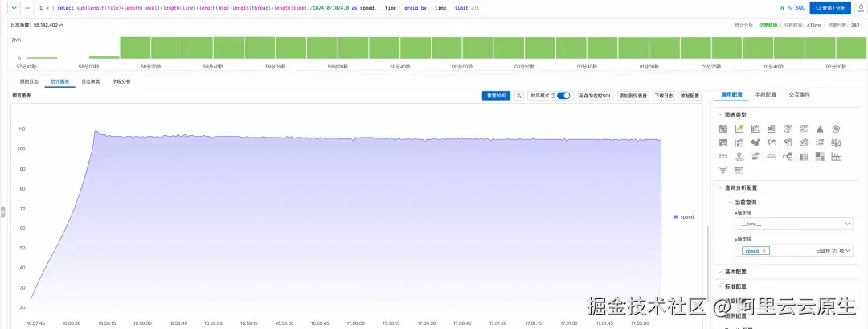Click the small histogram bar at 58分00秒
Screen dimensions: 868x329
(x=104, y=57)
